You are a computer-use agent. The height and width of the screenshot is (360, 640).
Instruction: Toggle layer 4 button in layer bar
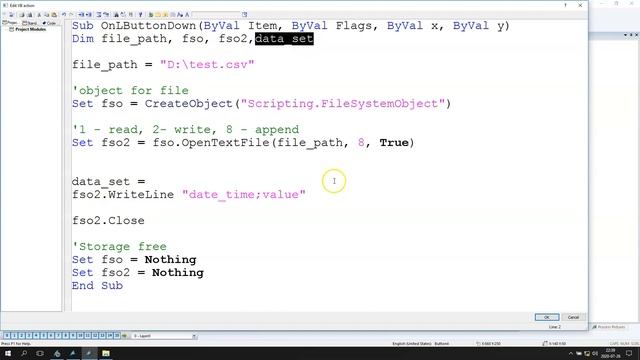click(36, 336)
